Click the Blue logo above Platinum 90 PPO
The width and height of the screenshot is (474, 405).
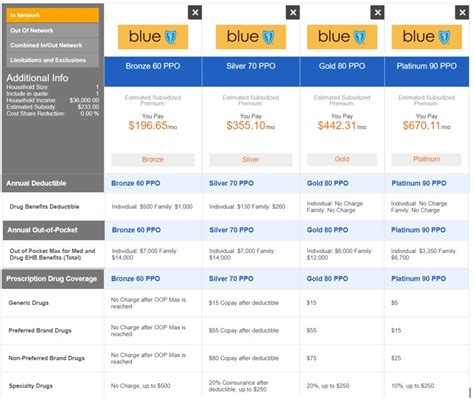pyautogui.click(x=427, y=37)
